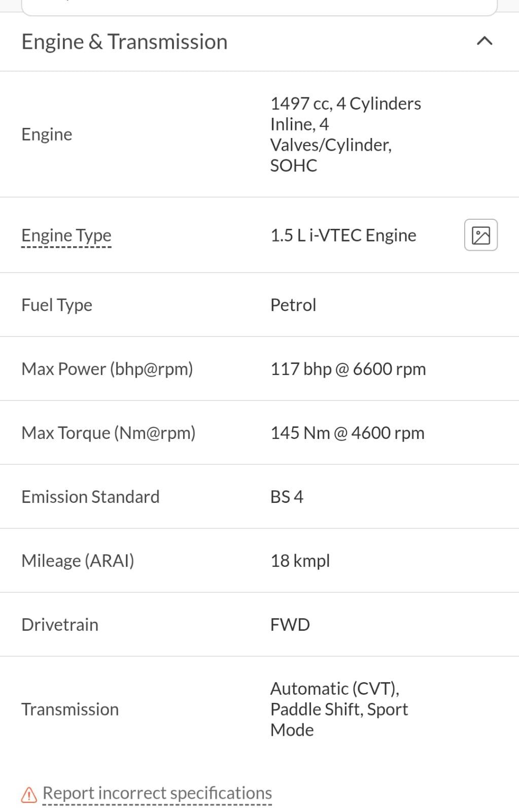Click the 18 kmpl mileage value
This screenshot has height=812, width=519.
click(300, 560)
